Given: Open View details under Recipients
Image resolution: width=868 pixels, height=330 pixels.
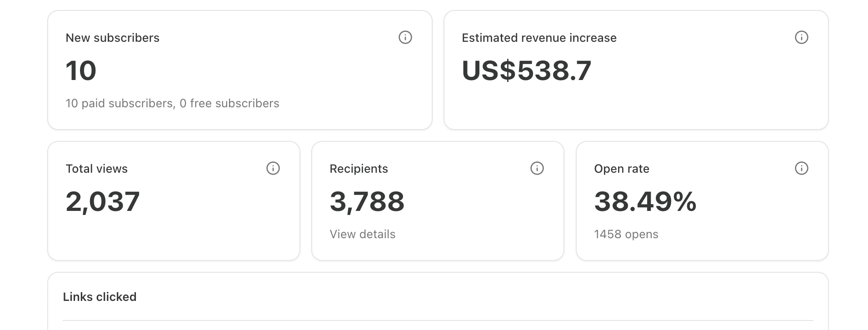Looking at the screenshot, I should 362,234.
